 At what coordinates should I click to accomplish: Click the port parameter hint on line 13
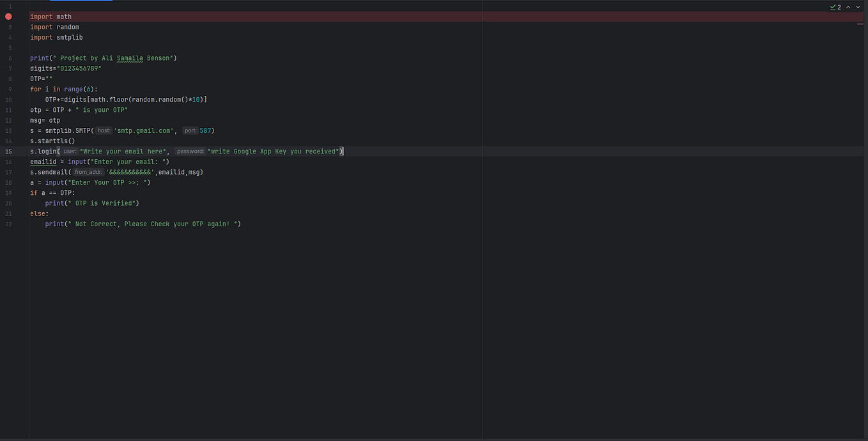pos(190,130)
